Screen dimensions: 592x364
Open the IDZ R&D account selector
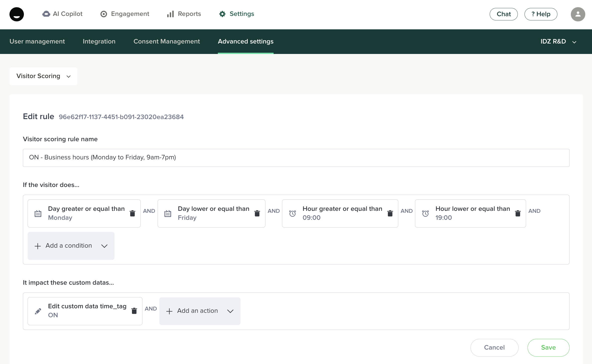pyautogui.click(x=558, y=42)
